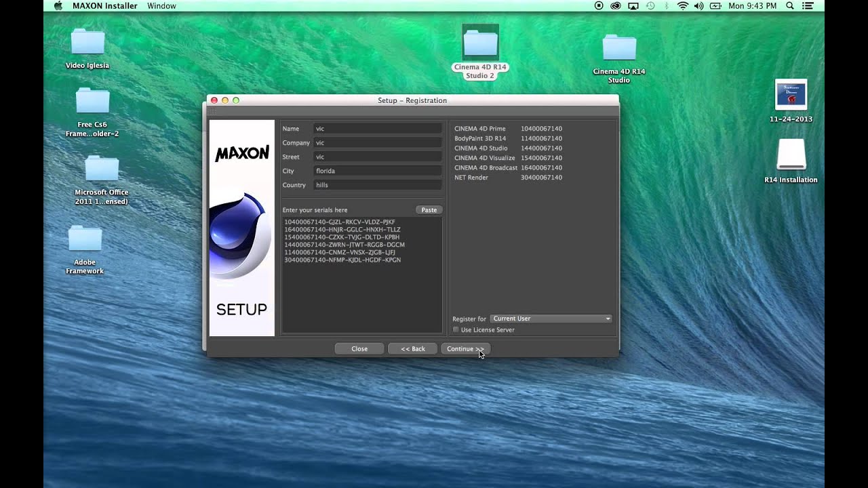Screen dimensions: 868x488
Task: Open the Window menu
Action: pyautogui.click(x=161, y=6)
